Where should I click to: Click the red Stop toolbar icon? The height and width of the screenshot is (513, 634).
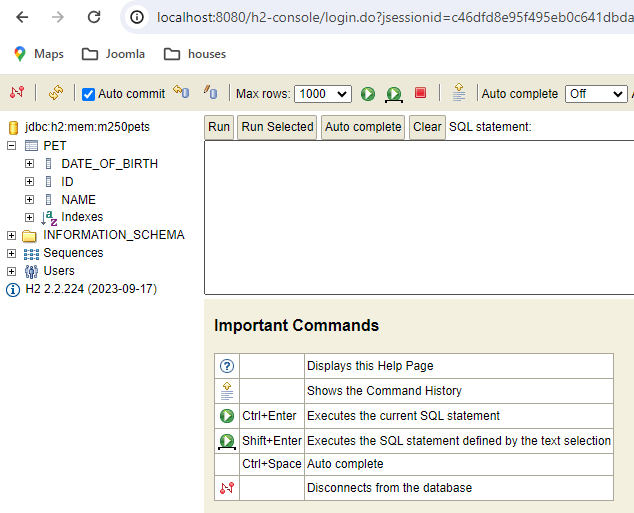click(420, 93)
